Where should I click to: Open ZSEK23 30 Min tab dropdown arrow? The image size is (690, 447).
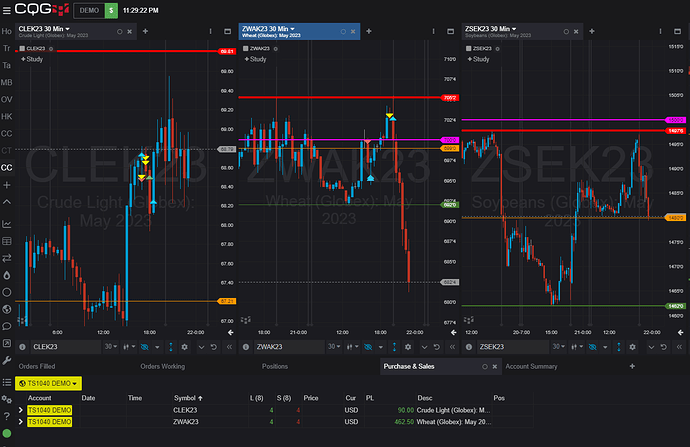[514, 29]
